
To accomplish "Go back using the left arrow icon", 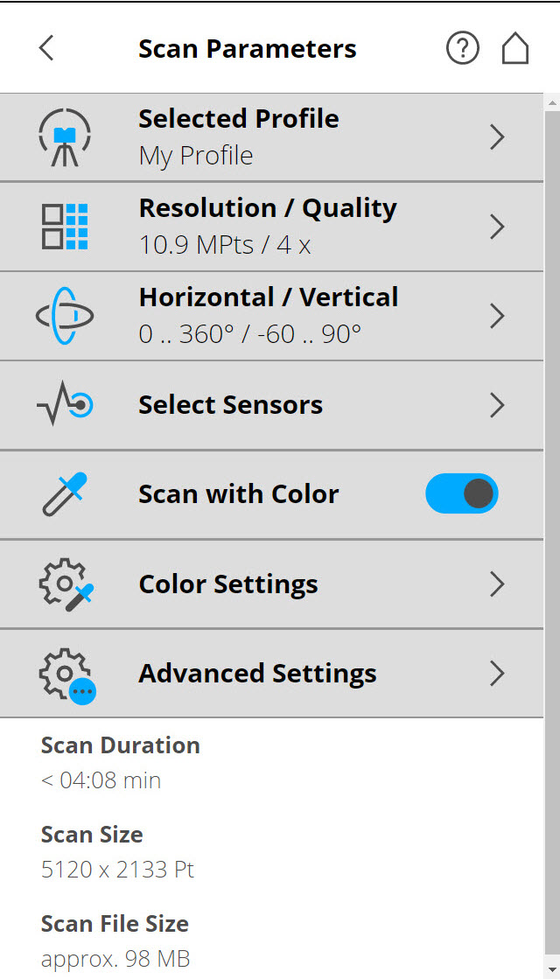I will [46, 48].
